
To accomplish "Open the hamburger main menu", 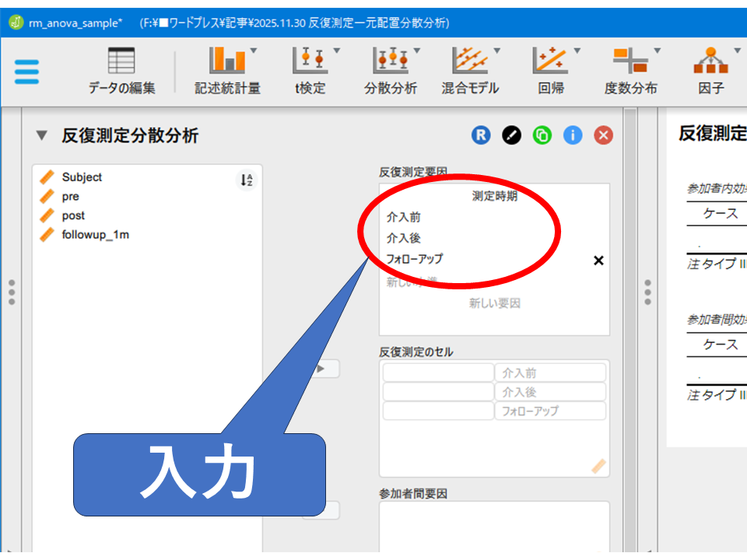I will pos(26,72).
